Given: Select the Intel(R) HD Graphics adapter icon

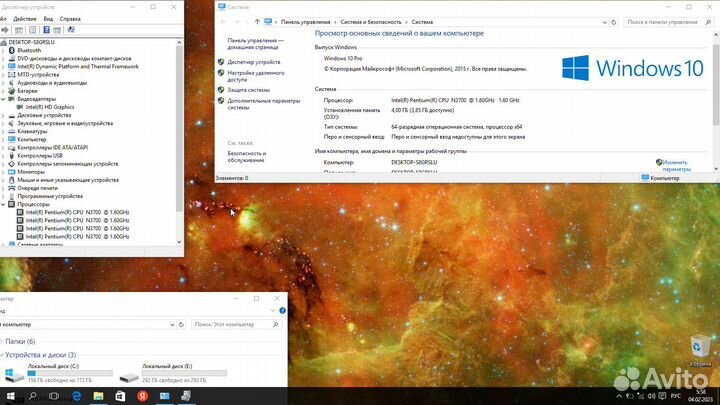Looking at the screenshot, I should click(x=20, y=107).
